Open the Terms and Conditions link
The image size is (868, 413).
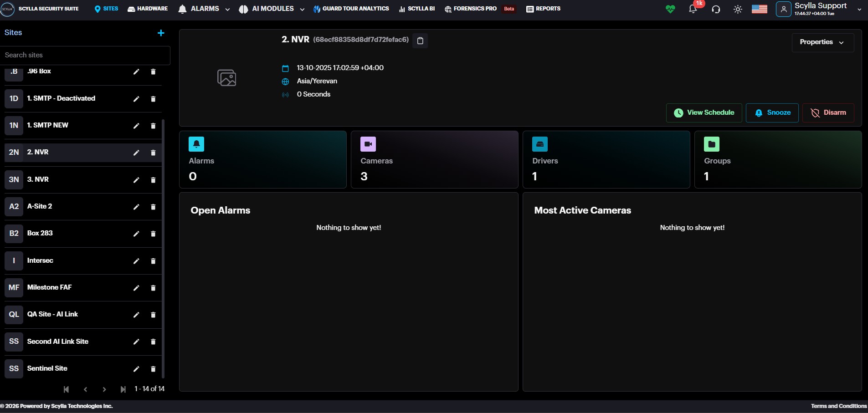pos(838,406)
